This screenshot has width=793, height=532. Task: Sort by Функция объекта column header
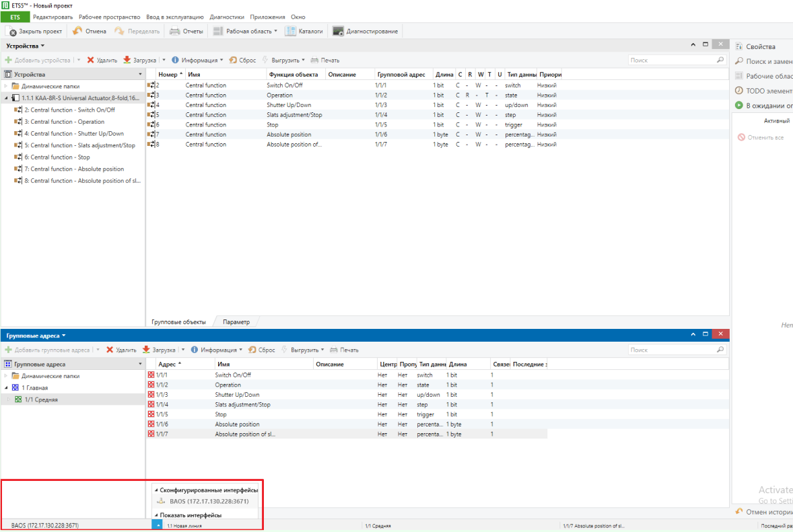pyautogui.click(x=295, y=74)
